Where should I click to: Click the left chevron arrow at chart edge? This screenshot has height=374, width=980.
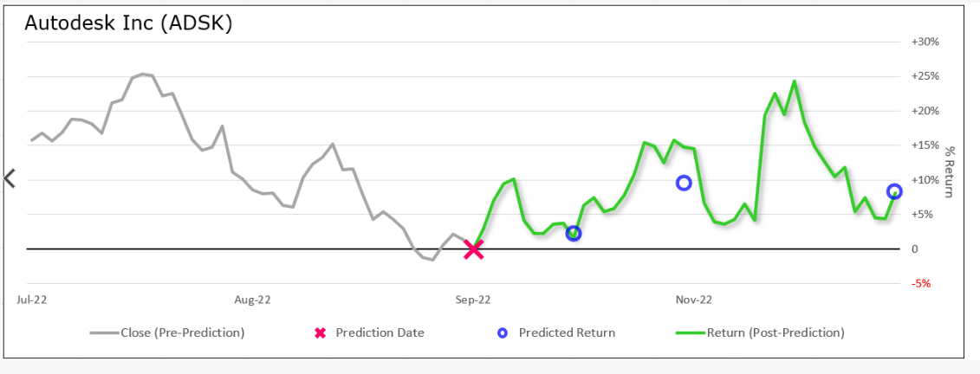[x=10, y=178]
